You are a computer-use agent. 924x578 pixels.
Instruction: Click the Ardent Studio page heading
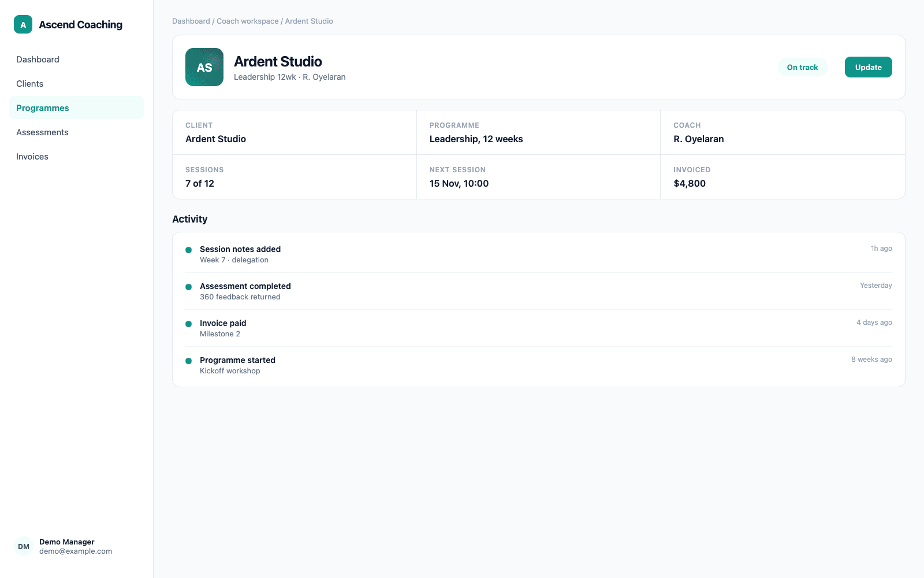[x=278, y=61]
